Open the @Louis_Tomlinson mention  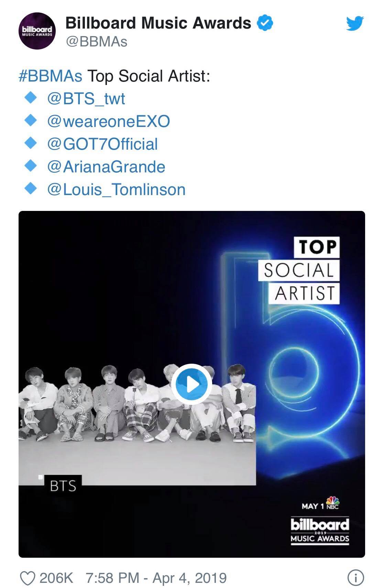click(x=116, y=190)
